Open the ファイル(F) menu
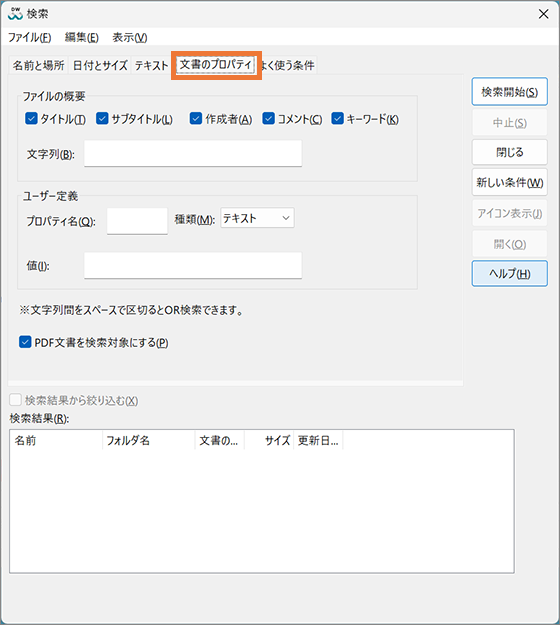Viewport: 560px width, 625px height. 29,38
